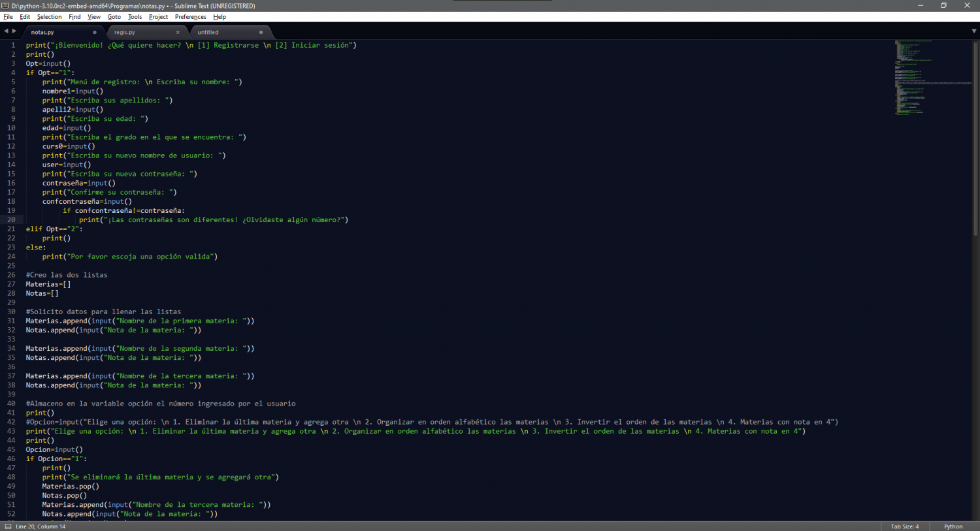980x531 pixels.
Task: Open the Python syntax selector
Action: 953,526
